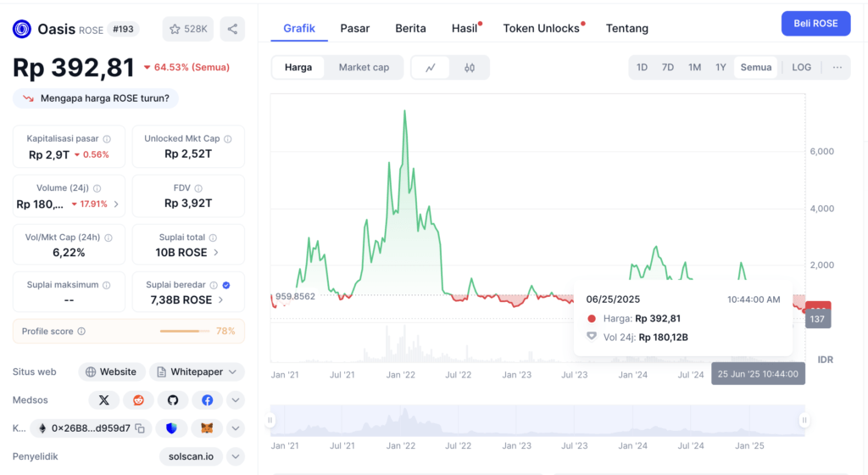Show info for FDV
This screenshot has height=475, width=868.
click(x=198, y=188)
